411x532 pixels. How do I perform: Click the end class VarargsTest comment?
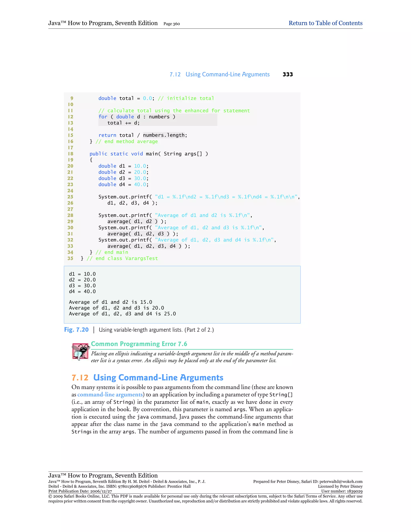(122, 258)
